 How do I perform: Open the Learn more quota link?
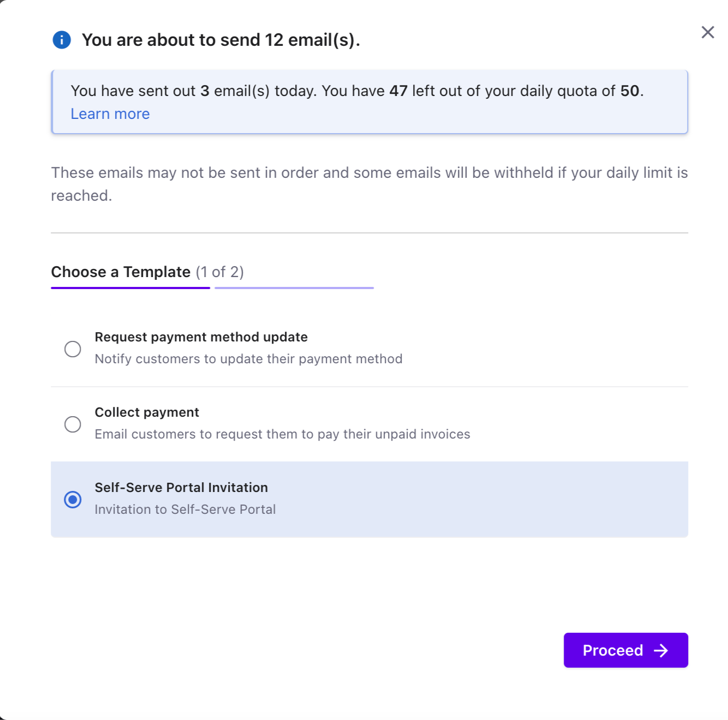click(110, 114)
